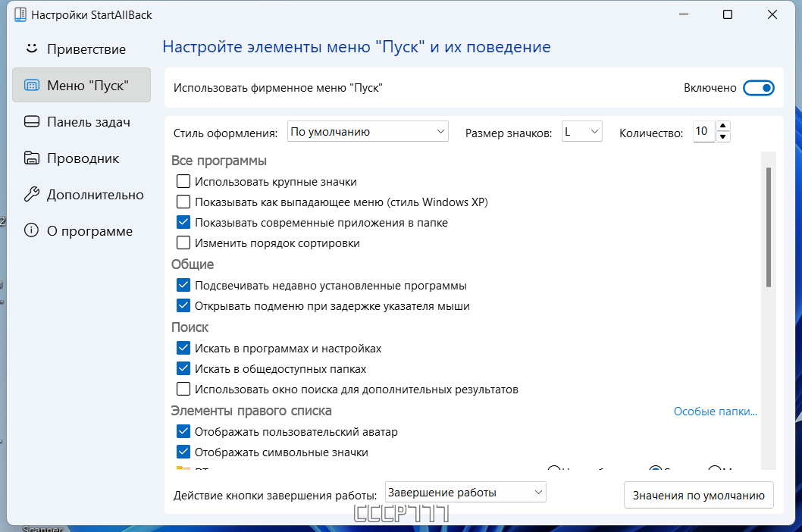Go to the Панель задач section
Screen dimensions: 802x532
(x=82, y=122)
